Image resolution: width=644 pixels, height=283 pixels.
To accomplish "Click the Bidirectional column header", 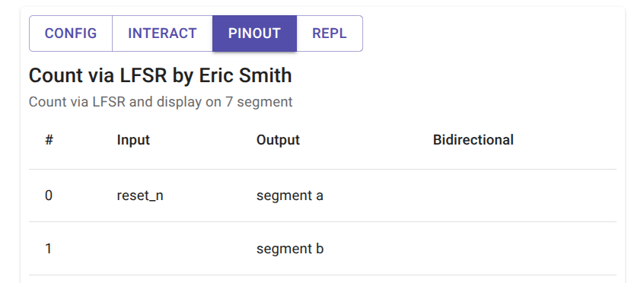I will pos(473,140).
